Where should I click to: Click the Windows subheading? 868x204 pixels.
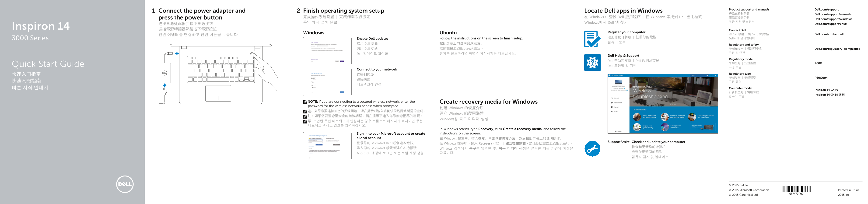tap(313, 33)
